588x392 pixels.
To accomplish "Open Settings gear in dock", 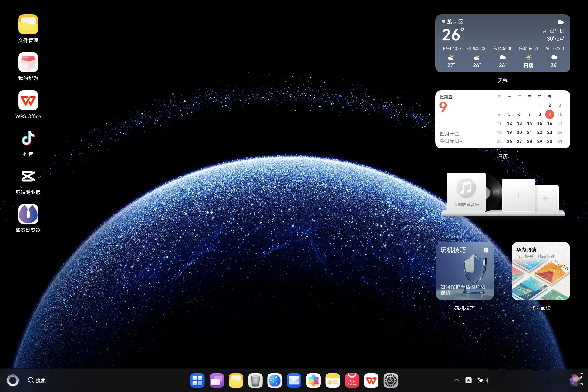I will click(x=390, y=381).
